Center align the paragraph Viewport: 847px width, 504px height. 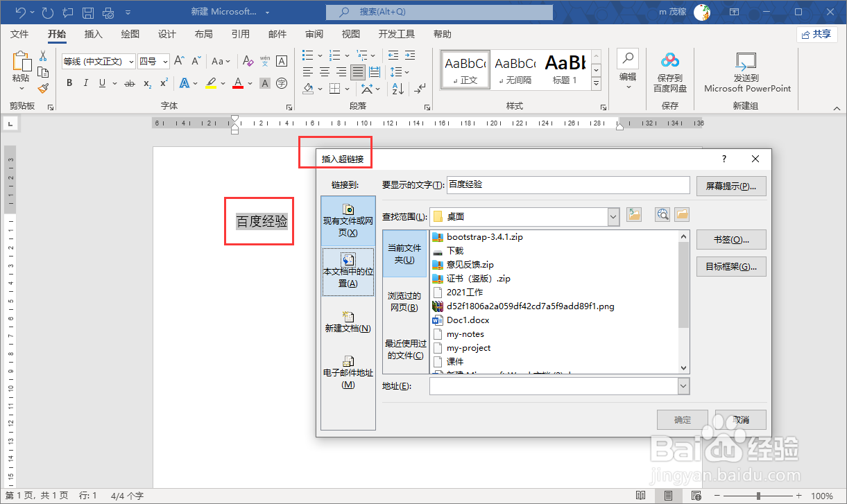tap(325, 72)
